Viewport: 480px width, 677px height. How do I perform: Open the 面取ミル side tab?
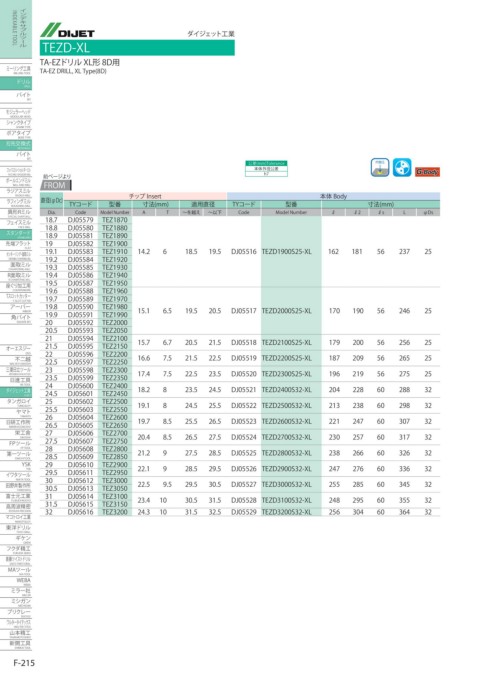pos(16,266)
